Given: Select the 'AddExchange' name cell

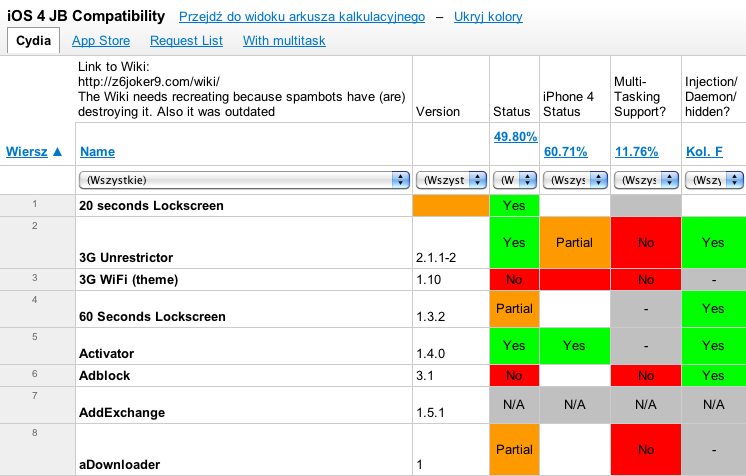Looking at the screenshot, I should point(244,405).
